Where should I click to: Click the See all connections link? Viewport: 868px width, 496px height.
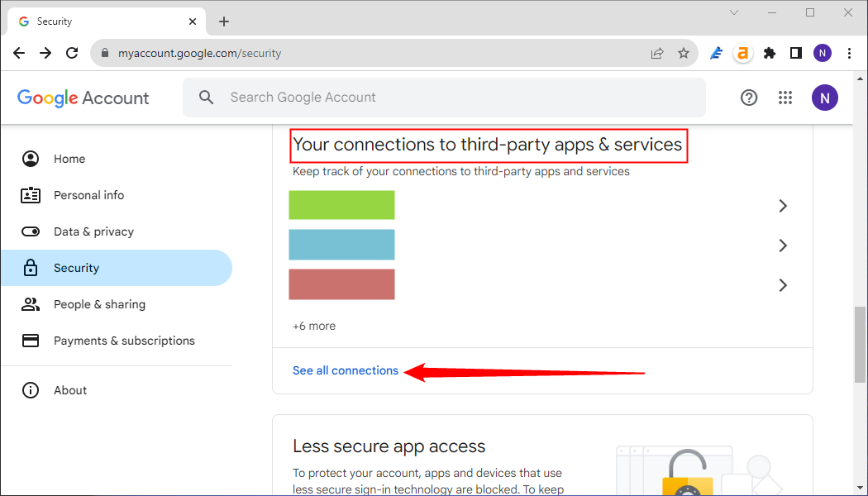[346, 370]
